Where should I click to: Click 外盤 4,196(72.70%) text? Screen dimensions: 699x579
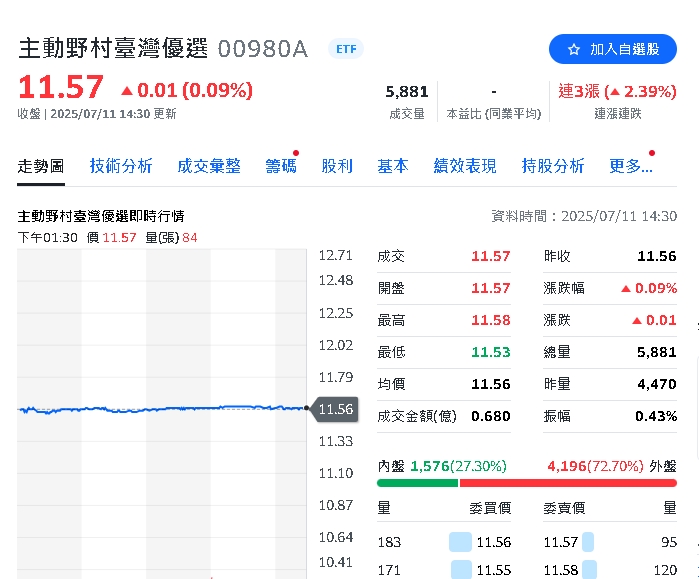coord(612,466)
